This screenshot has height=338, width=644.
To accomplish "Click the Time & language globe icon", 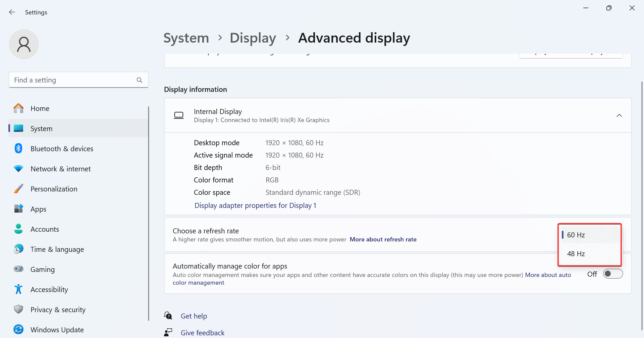I will coord(18,249).
